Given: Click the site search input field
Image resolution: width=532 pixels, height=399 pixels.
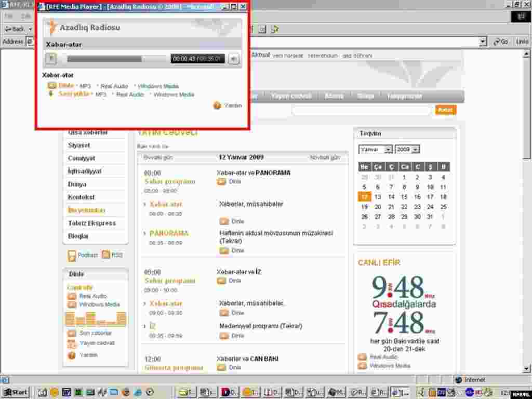Looking at the screenshot, I should (361, 110).
